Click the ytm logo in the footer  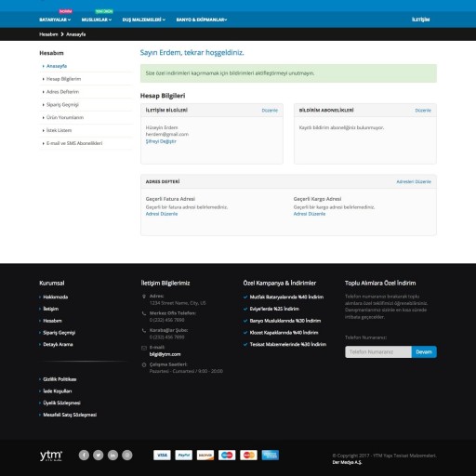coord(51,456)
